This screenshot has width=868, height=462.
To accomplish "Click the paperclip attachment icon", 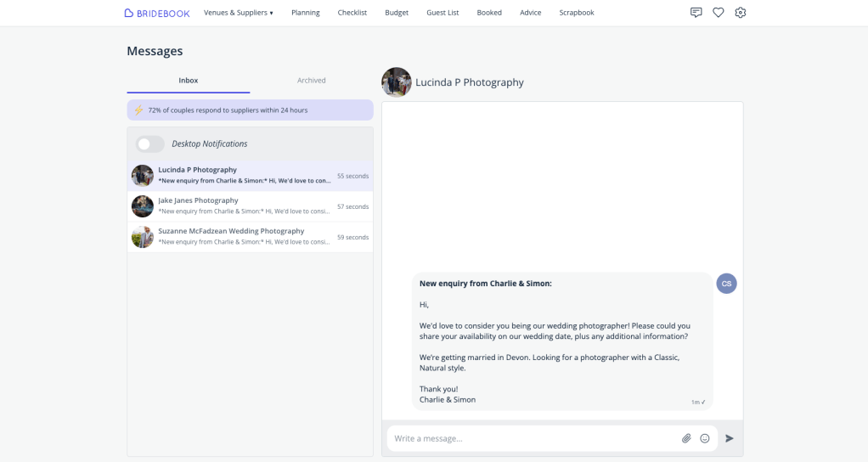I will (x=686, y=438).
